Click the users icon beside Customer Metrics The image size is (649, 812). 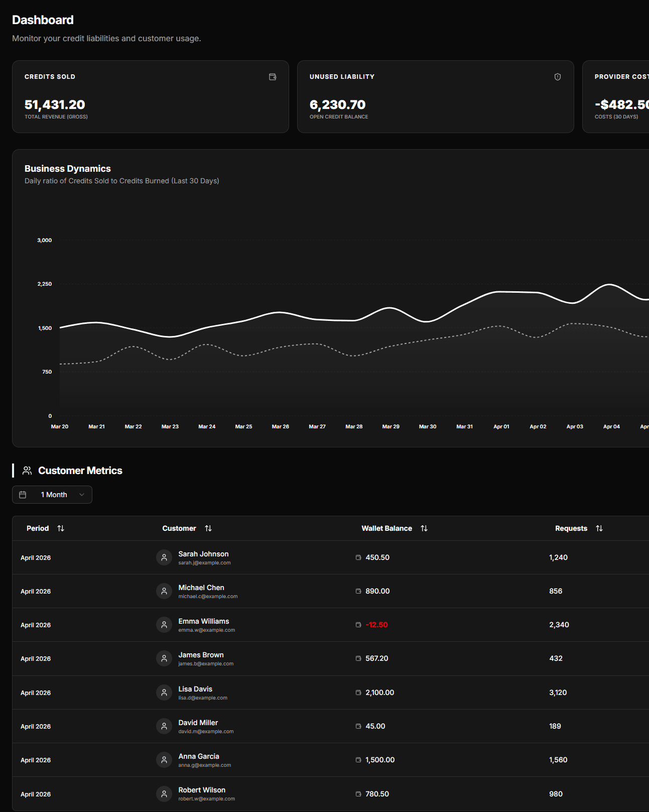[27, 471]
